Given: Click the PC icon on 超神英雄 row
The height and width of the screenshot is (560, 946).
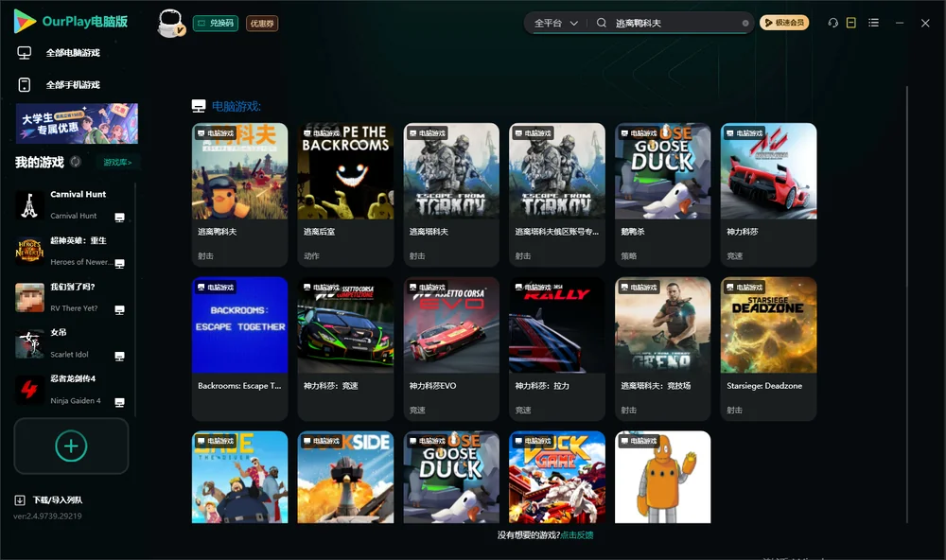Looking at the screenshot, I should tap(119, 264).
